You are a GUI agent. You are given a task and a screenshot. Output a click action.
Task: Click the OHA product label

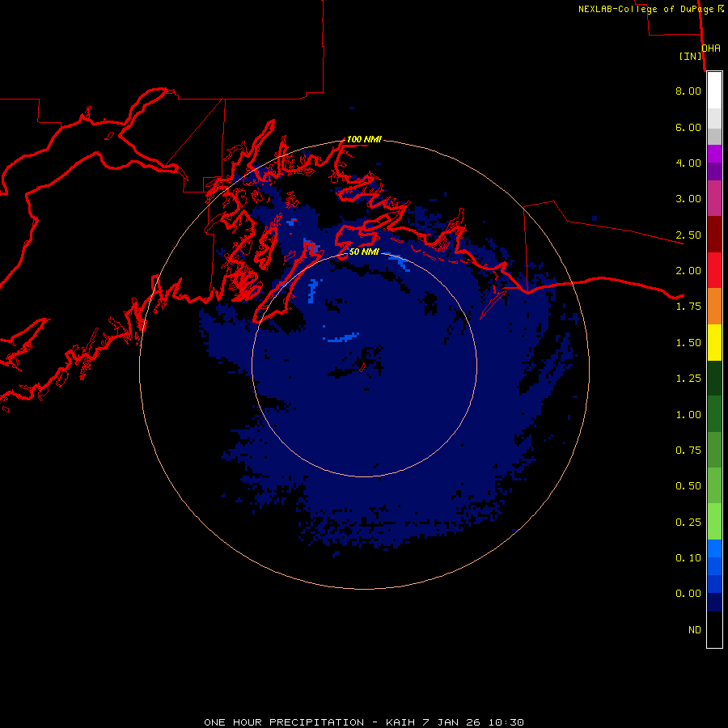click(711, 49)
